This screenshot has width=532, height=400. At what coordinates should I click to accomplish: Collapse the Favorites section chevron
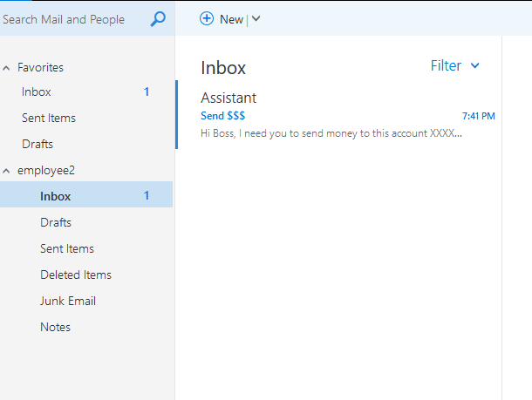coord(7,67)
